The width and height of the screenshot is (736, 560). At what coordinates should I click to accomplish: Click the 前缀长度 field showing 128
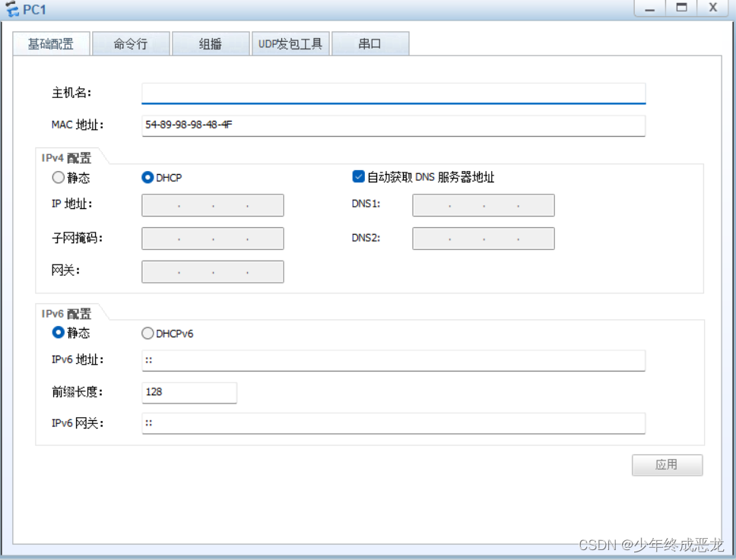(189, 393)
